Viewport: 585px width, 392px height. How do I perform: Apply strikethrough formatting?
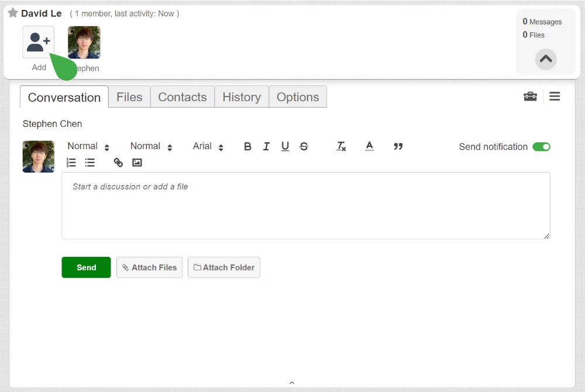click(x=304, y=147)
